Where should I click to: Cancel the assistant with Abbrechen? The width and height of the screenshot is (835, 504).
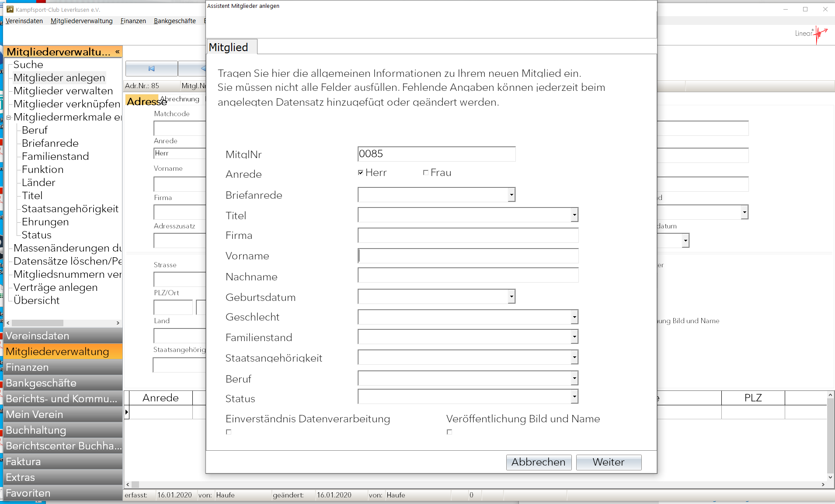[x=538, y=462]
